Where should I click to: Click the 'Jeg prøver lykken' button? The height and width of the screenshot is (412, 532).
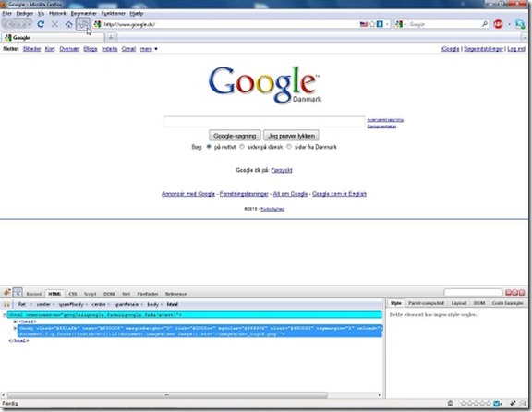292,136
